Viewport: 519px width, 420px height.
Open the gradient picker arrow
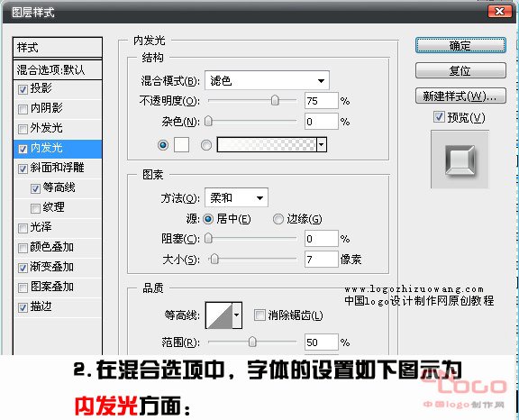[x=322, y=144]
